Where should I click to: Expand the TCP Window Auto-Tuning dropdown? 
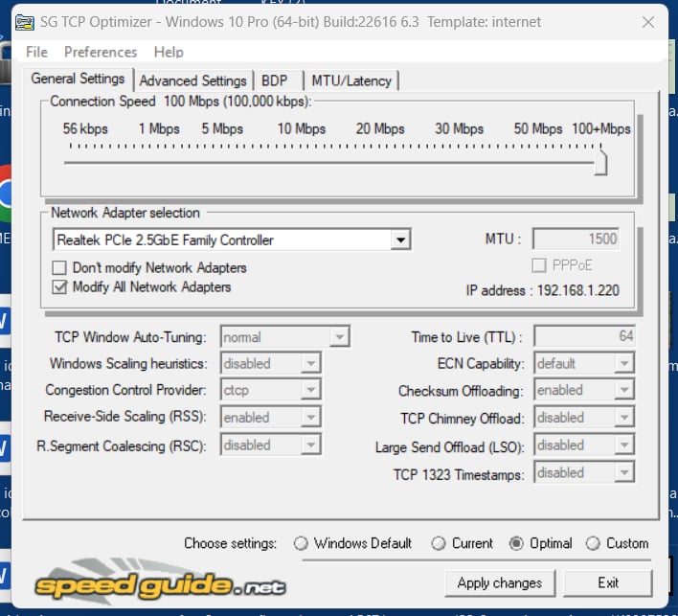point(339,337)
